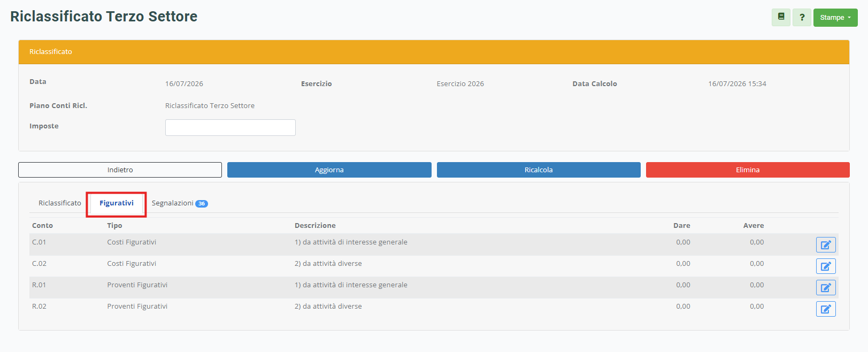The image size is (868, 352).
Task: Click the Avere value in row R.01
Action: click(757, 285)
